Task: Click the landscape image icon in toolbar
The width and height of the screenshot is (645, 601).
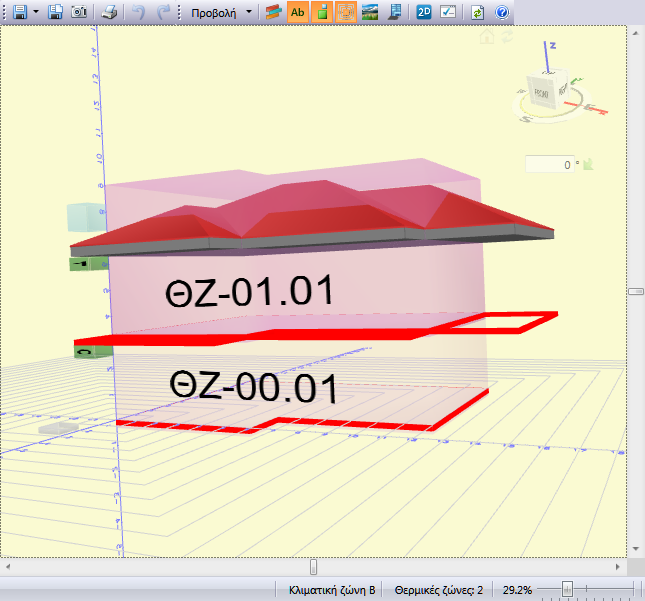Action: click(370, 13)
